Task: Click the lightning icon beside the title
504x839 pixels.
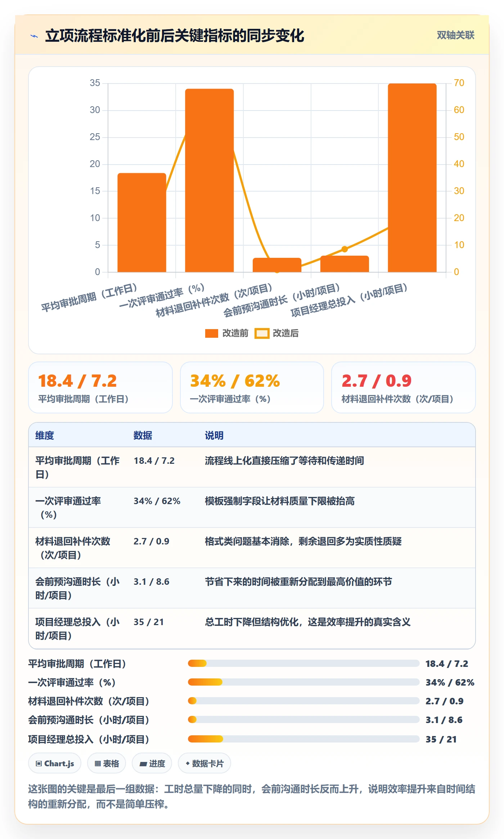Action: [x=34, y=36]
